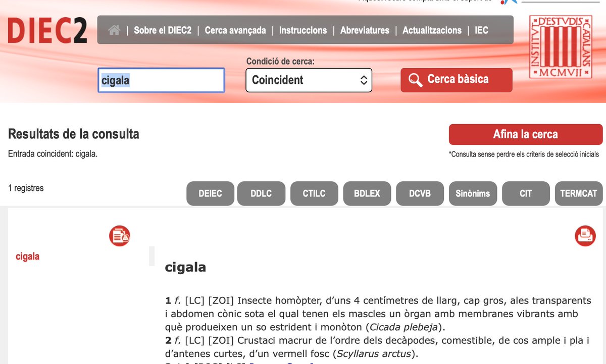Click the home icon in navigation bar
The width and height of the screenshot is (606, 364).
tap(114, 30)
